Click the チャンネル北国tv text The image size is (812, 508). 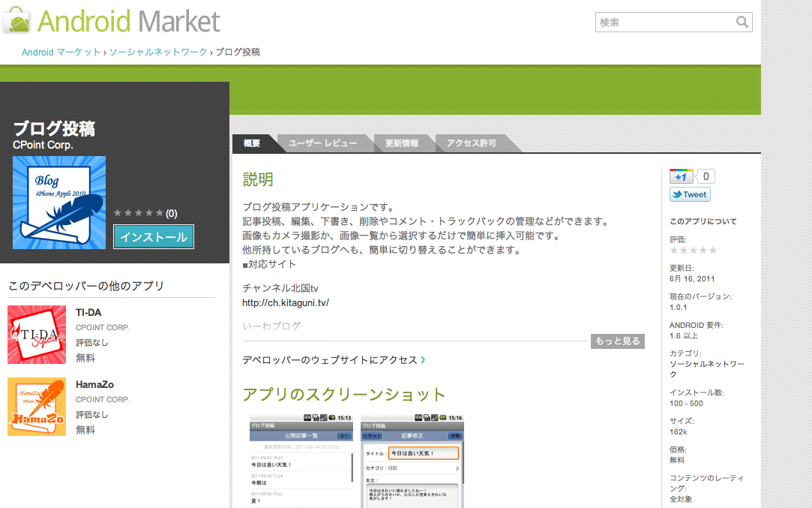click(x=280, y=288)
